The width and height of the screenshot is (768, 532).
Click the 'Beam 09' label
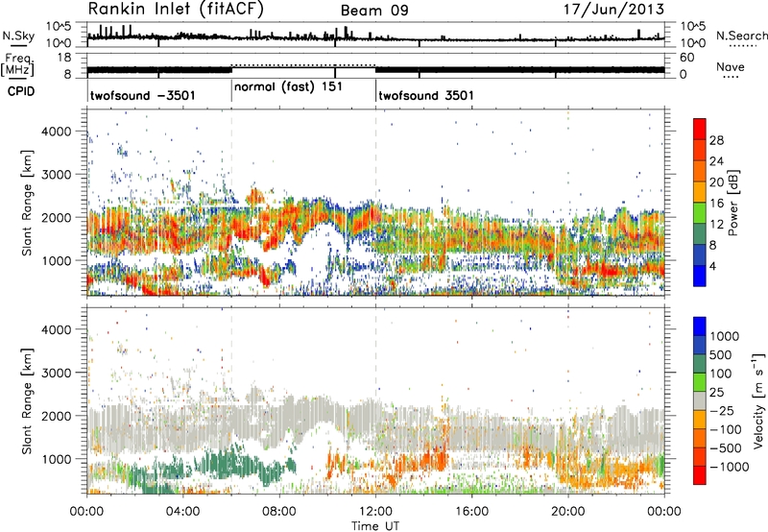pyautogui.click(x=374, y=11)
